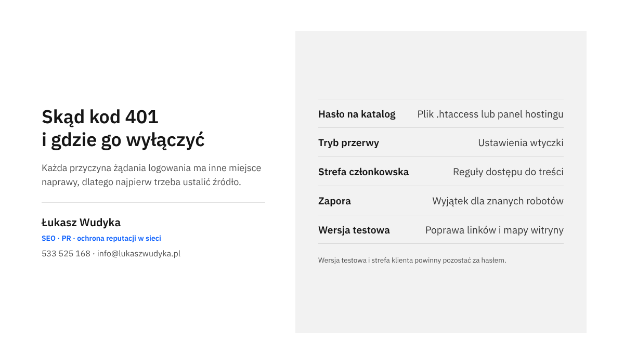Viewport: 624px width, 364px height.
Task: Select the row label 'Wersja testowa'
Action: (354, 230)
